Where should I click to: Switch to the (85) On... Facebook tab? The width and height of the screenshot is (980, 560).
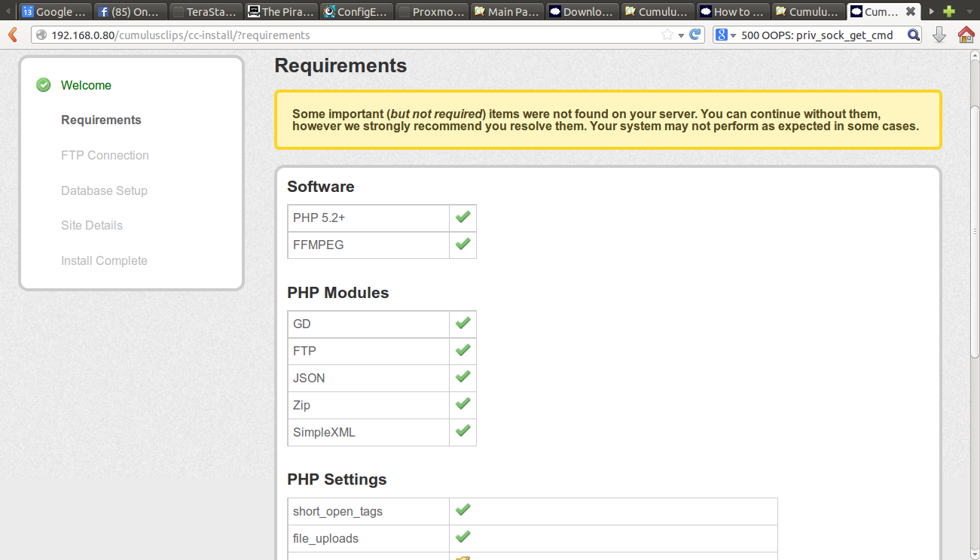[130, 11]
